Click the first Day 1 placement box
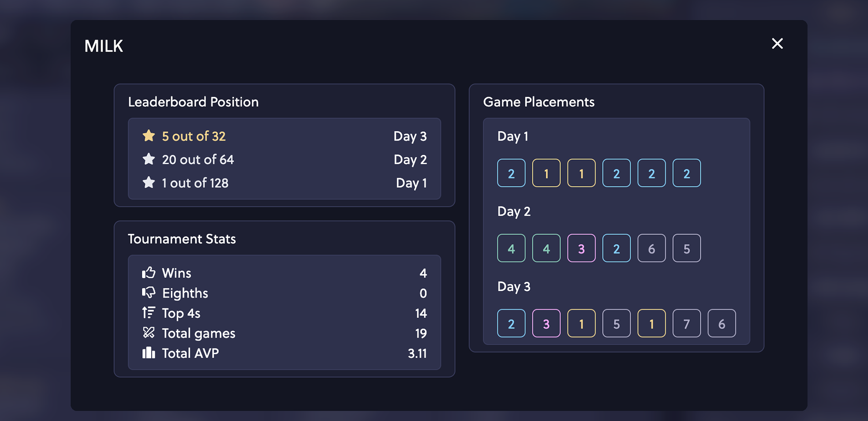Image resolution: width=868 pixels, height=421 pixels. (x=511, y=173)
